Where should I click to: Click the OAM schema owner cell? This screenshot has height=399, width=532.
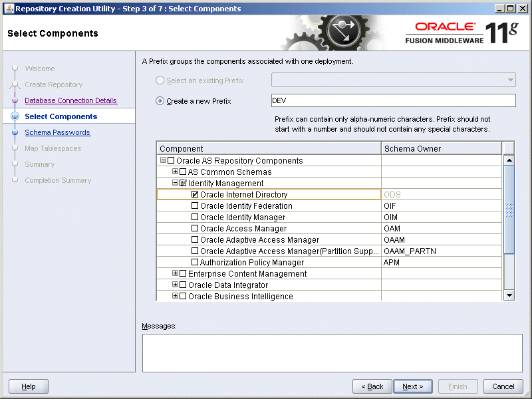442,228
